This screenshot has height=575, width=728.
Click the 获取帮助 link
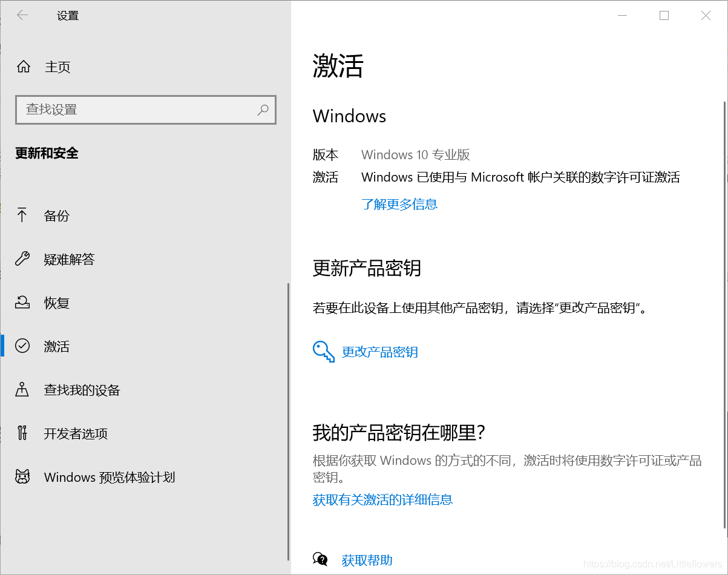(x=367, y=560)
